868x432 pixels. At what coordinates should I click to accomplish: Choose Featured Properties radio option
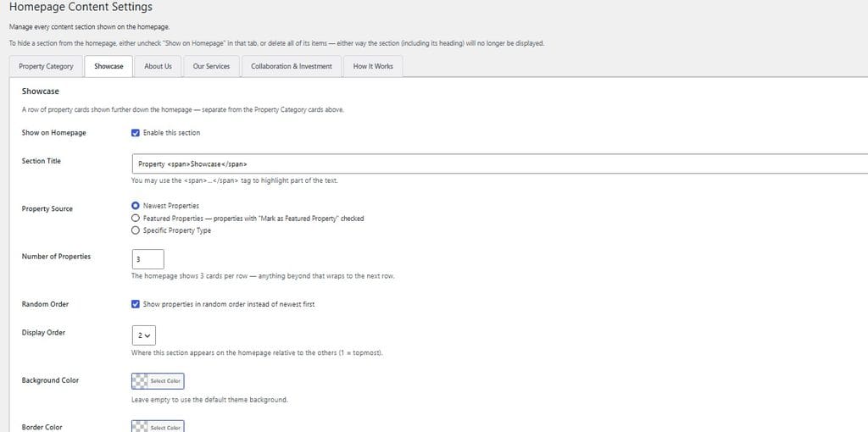coord(136,219)
